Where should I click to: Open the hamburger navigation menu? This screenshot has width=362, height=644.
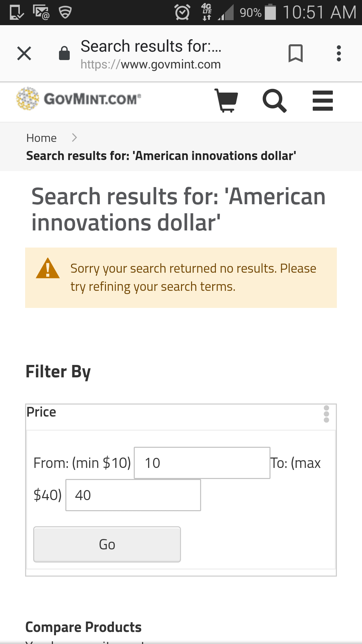[322, 100]
